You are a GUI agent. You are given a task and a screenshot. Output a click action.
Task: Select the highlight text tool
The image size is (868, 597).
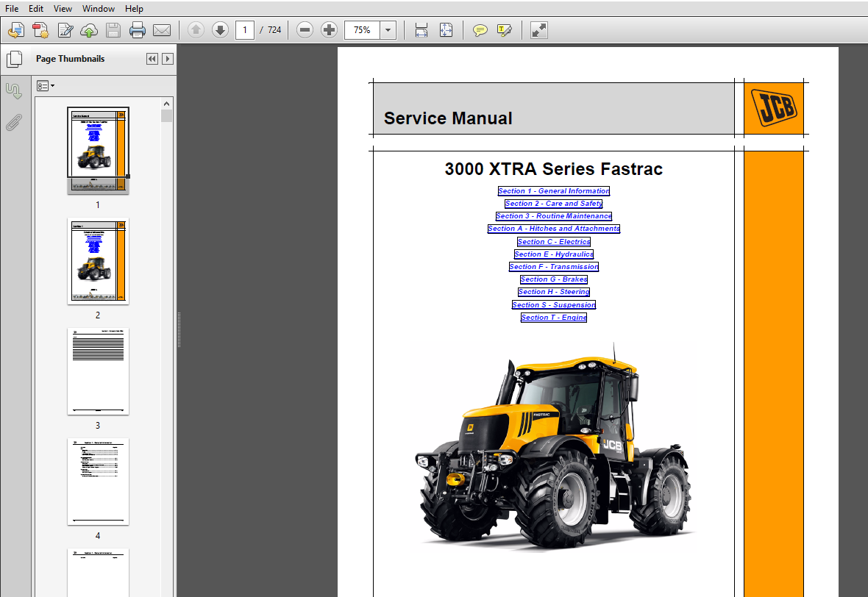[x=505, y=30]
